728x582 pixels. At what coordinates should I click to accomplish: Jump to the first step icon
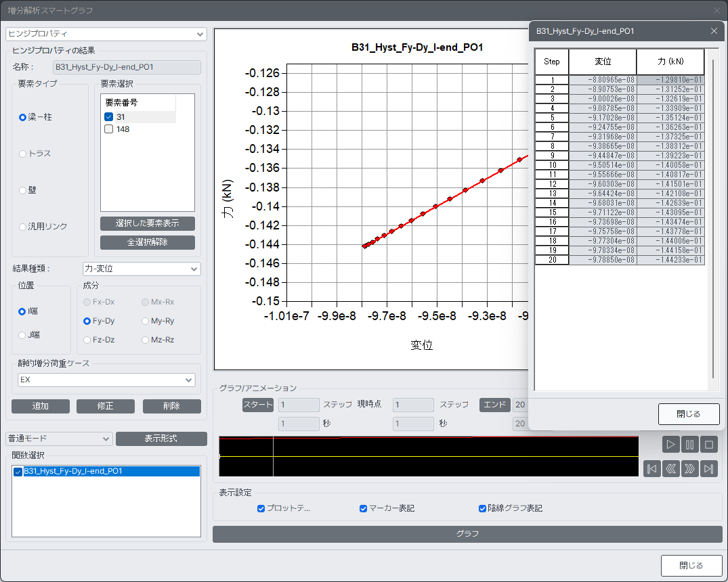[652, 469]
